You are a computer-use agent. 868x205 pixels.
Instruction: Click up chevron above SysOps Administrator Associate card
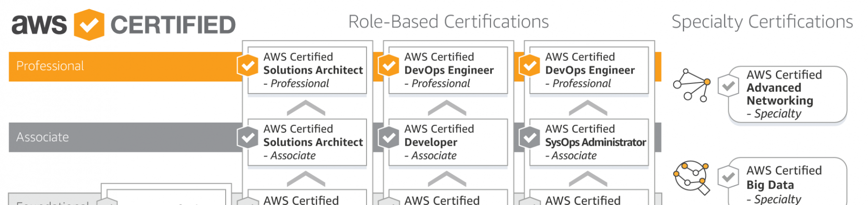(588, 108)
